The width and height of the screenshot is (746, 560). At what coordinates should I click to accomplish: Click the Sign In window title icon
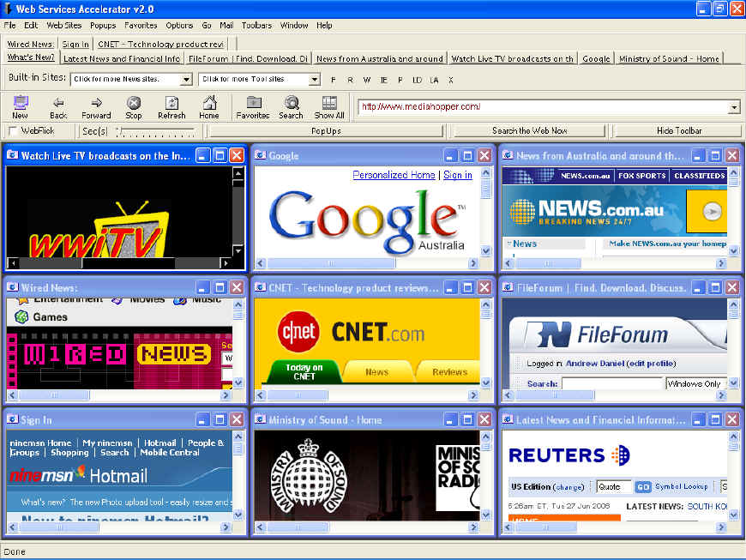coord(13,419)
